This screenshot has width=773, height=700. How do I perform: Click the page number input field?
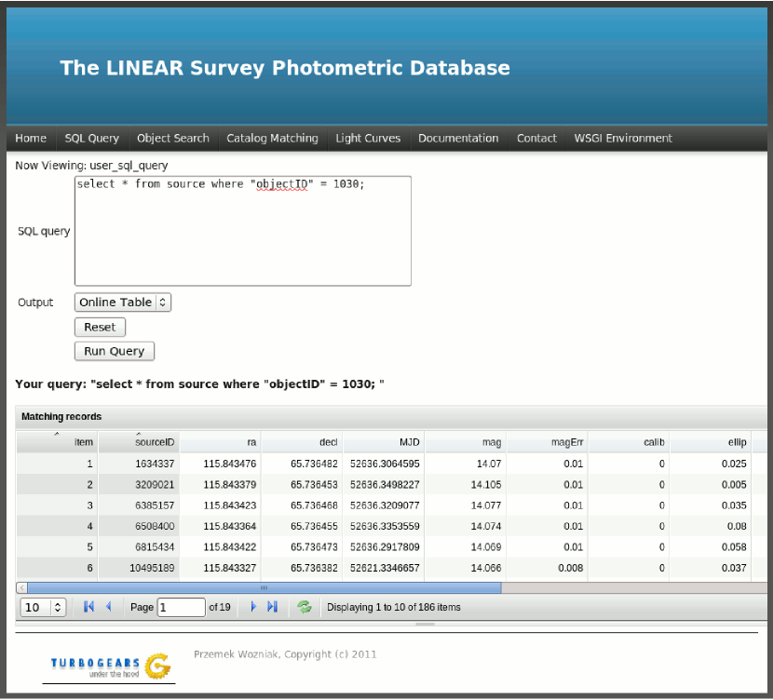(x=181, y=607)
